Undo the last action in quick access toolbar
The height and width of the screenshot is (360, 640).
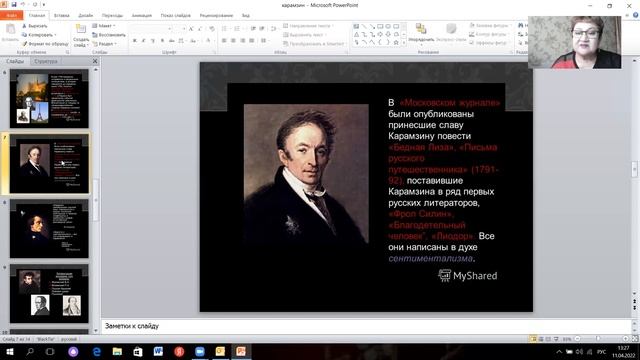click(x=23, y=4)
